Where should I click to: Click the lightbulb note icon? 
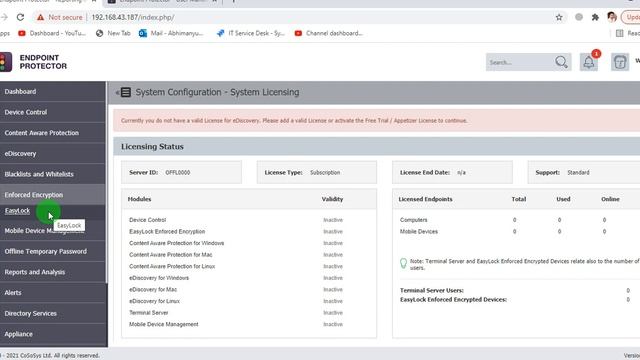point(403,263)
